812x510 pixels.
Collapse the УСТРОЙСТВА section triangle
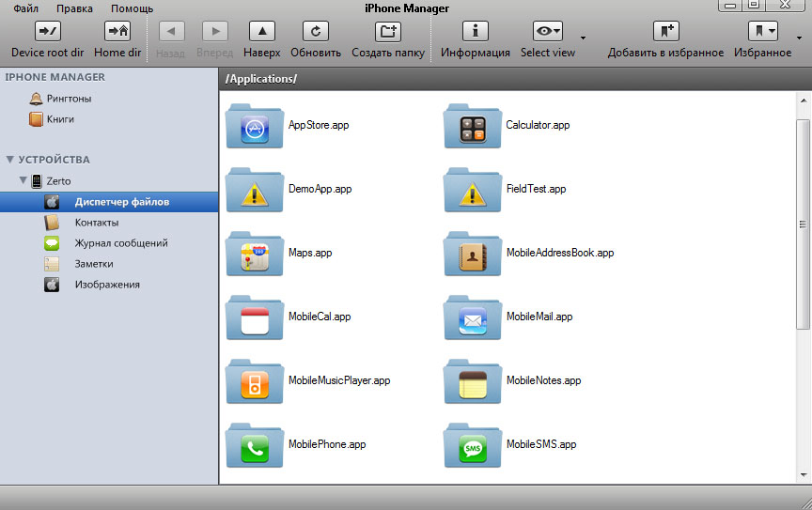[9, 160]
